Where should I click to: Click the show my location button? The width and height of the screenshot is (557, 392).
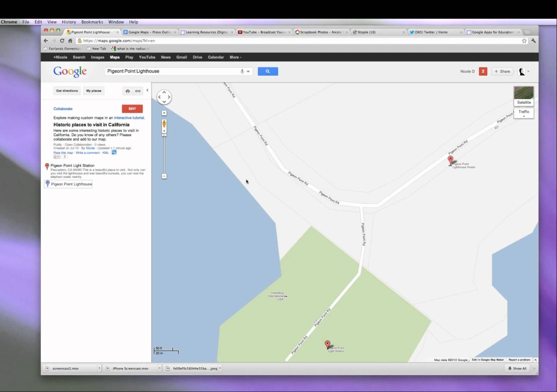pos(164,113)
